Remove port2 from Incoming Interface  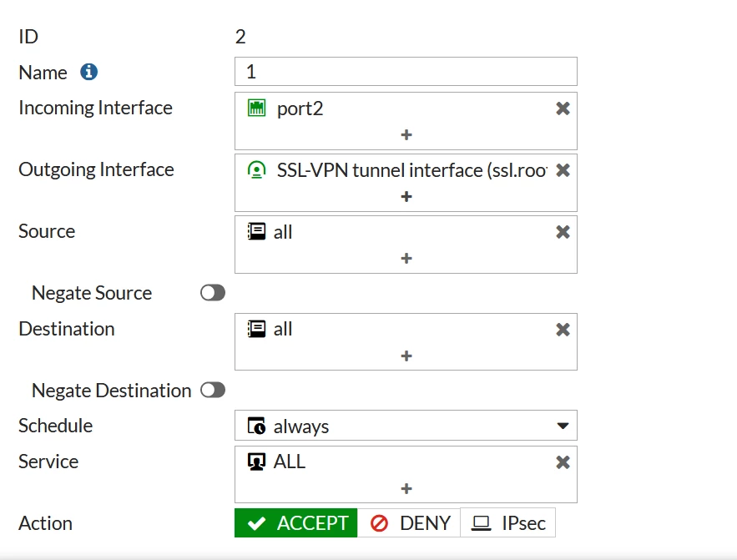(x=563, y=108)
